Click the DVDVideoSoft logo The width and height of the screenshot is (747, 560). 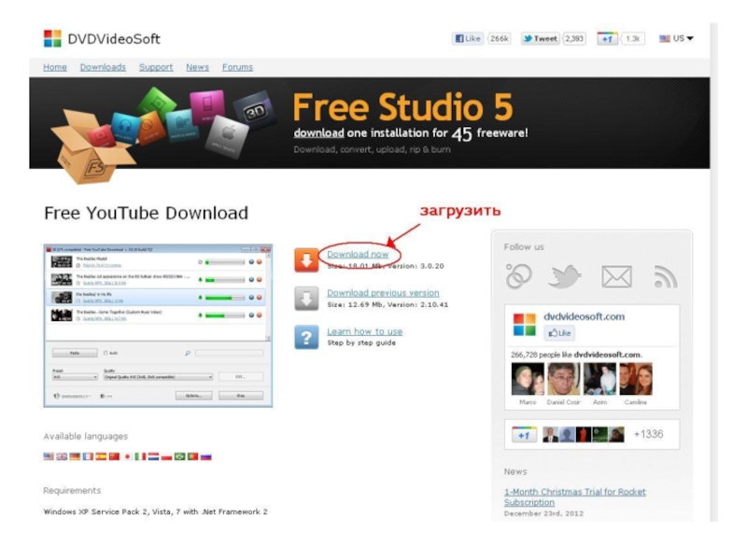tap(102, 38)
